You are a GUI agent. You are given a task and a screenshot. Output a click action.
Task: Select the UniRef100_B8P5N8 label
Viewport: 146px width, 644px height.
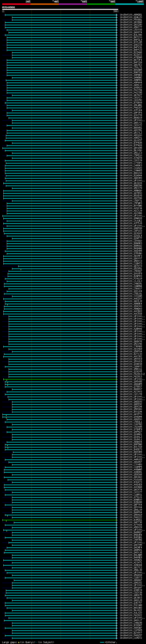[x=131, y=444]
